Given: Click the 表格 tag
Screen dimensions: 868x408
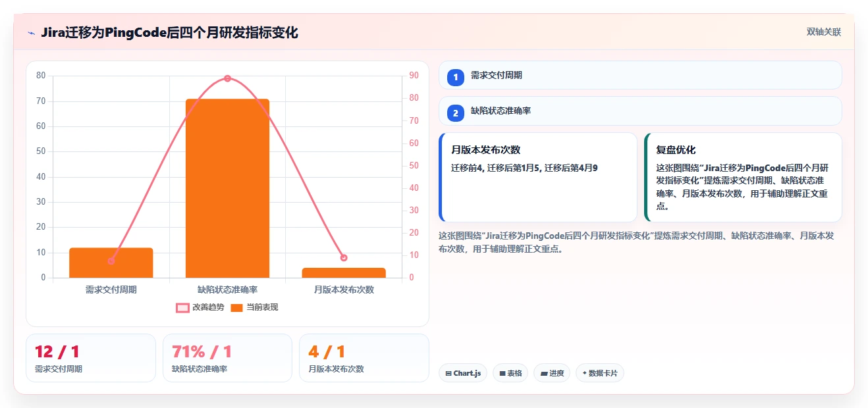Looking at the screenshot, I should tap(510, 373).
